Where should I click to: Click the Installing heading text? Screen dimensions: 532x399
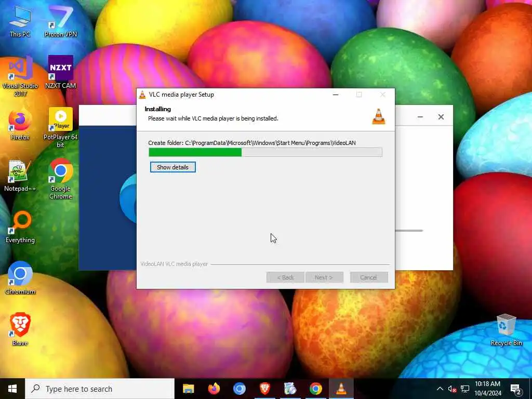pos(158,109)
